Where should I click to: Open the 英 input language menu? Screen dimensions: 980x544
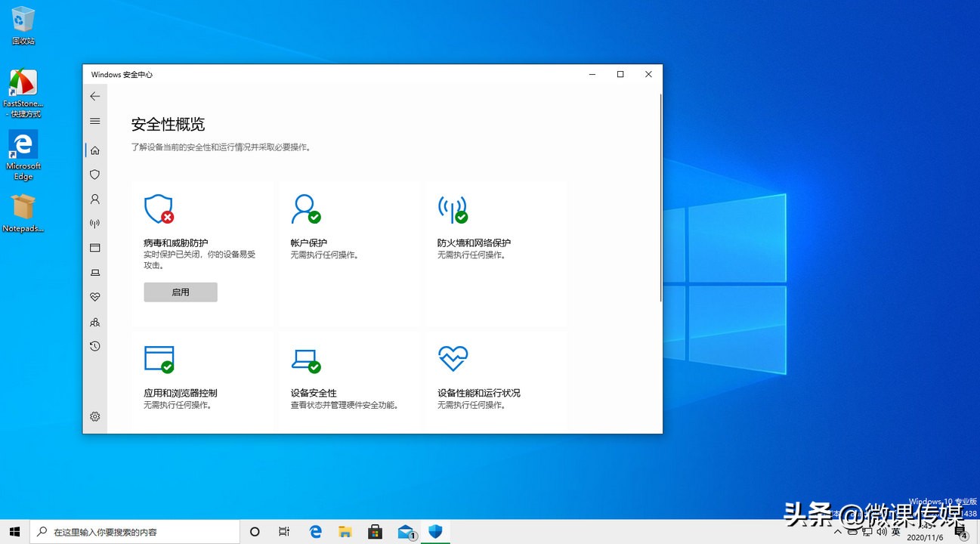pyautogui.click(x=896, y=531)
